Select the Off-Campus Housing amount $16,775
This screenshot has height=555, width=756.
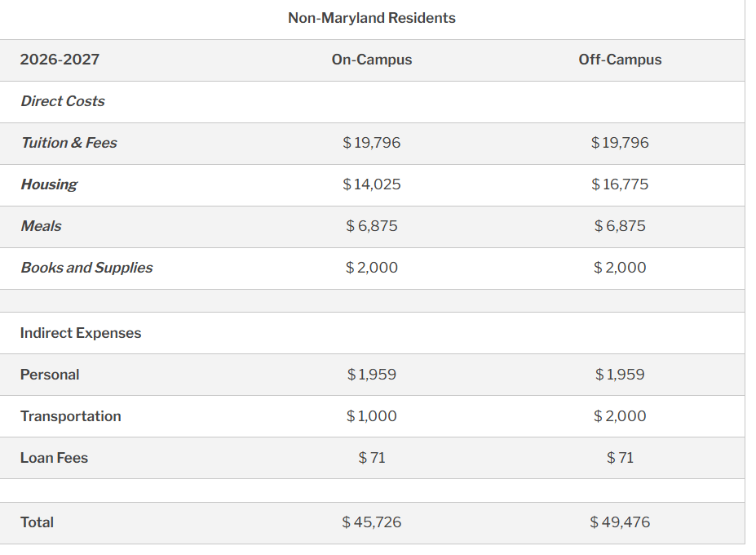click(620, 184)
